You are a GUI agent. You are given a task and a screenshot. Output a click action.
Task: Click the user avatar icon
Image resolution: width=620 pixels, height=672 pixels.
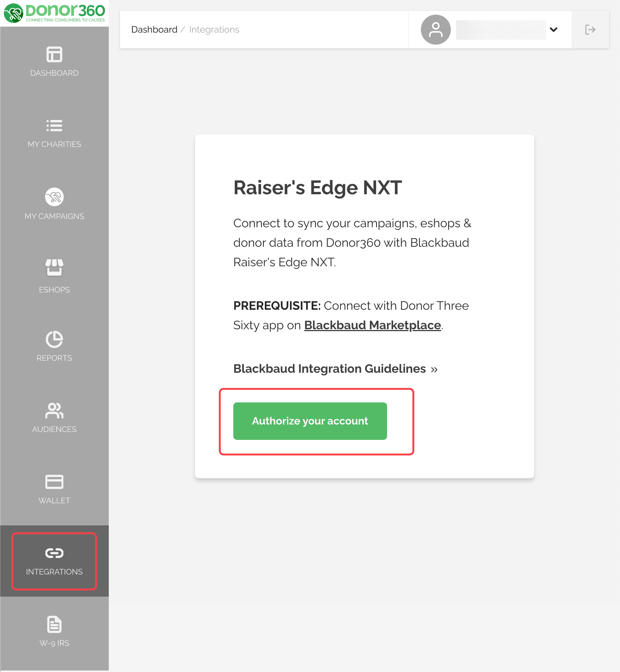click(x=436, y=30)
